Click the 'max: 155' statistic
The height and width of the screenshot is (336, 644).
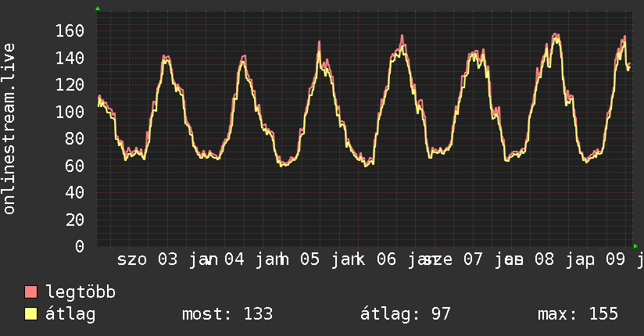pos(578,314)
